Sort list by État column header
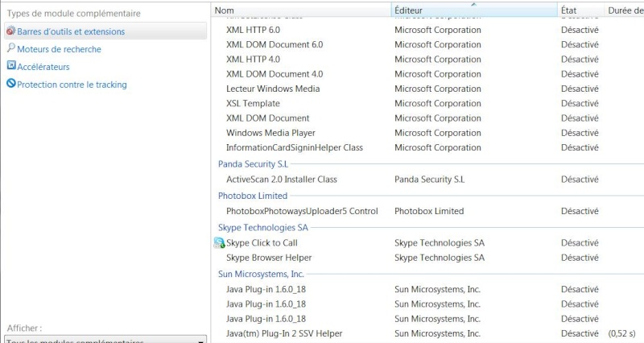This screenshot has width=644, height=343. [x=580, y=10]
